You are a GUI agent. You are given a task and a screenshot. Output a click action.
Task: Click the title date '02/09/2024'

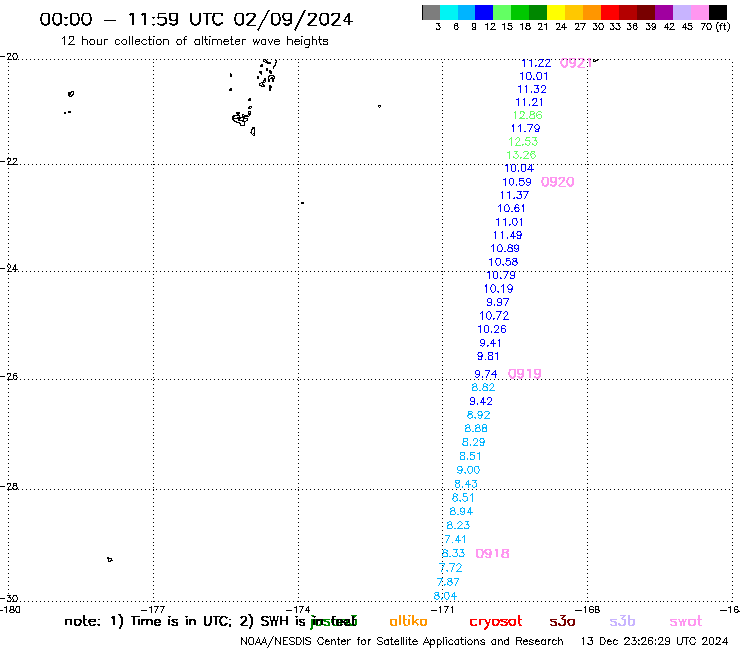pyautogui.click(x=293, y=19)
